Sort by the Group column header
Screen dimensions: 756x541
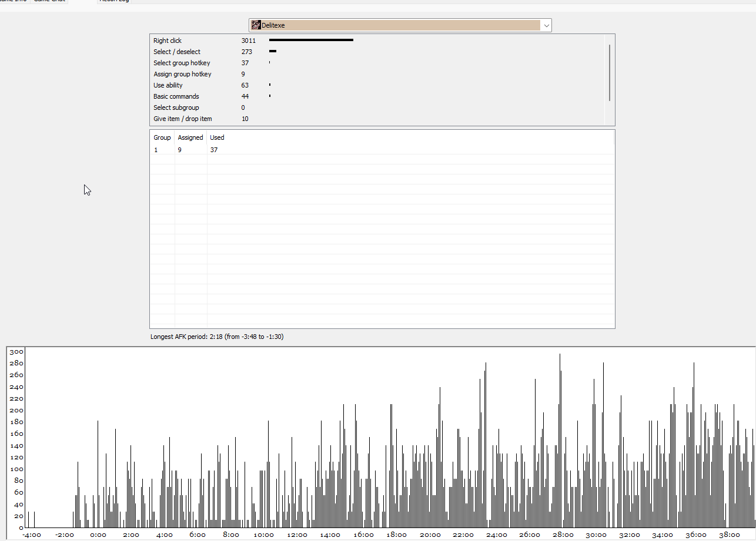point(162,137)
